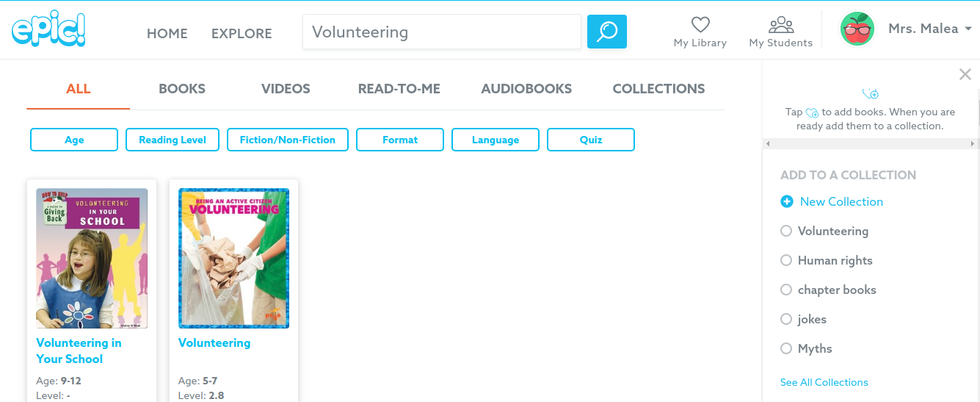
Task: Open the Reading Level filter
Action: (x=173, y=140)
